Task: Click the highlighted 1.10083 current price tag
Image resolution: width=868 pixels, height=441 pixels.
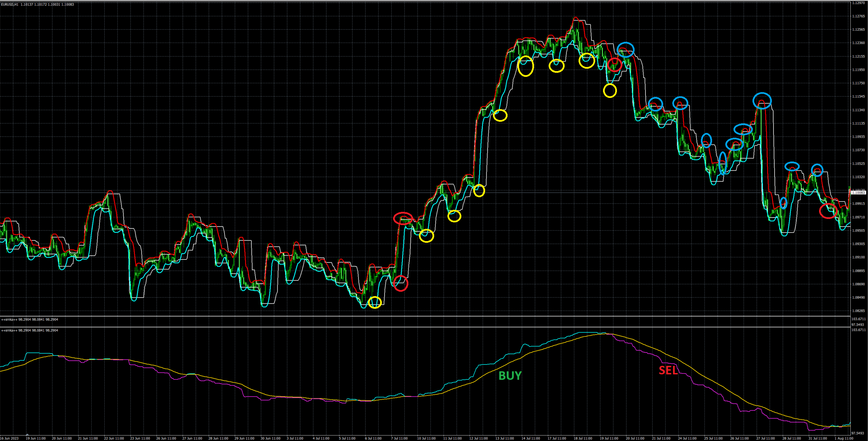Action: [x=859, y=193]
